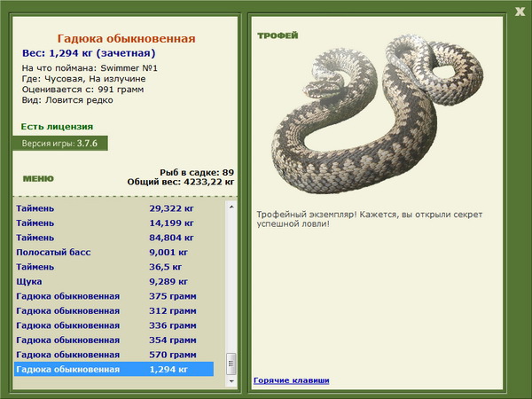Select the Гадюка обыкновенная 354 грамм entry
Screen dimensions: 532x399
pos(114,340)
